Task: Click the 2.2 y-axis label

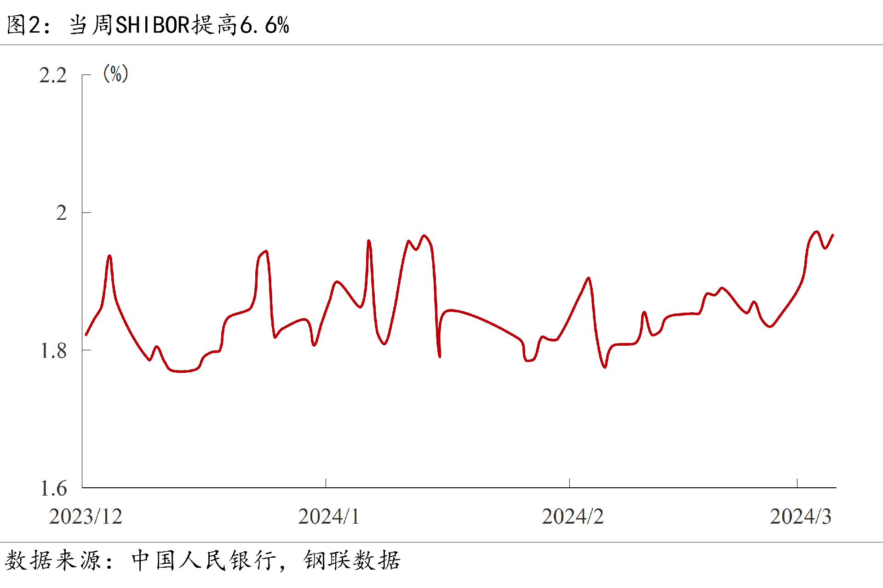Action: (x=53, y=75)
